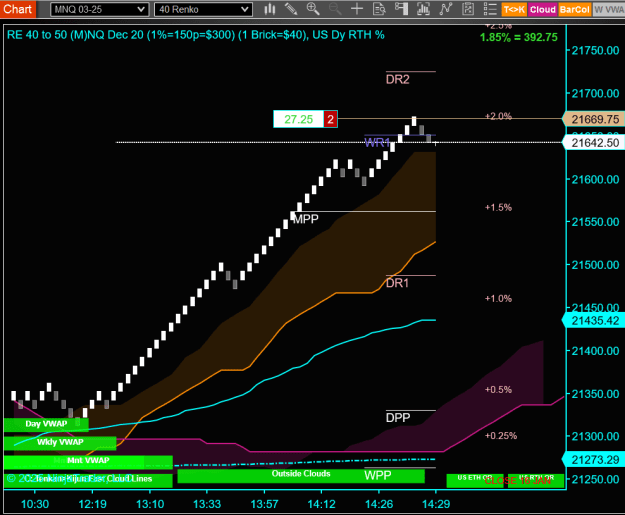Click the 10:30 time axis label

pyautogui.click(x=35, y=504)
